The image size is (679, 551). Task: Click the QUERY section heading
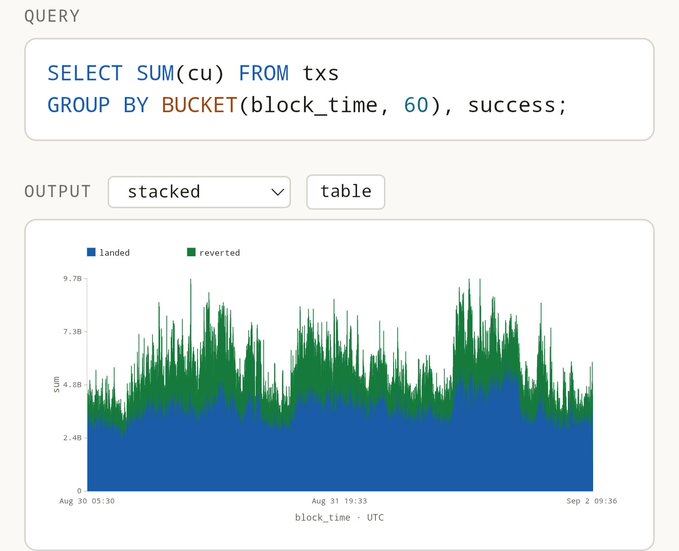52,16
